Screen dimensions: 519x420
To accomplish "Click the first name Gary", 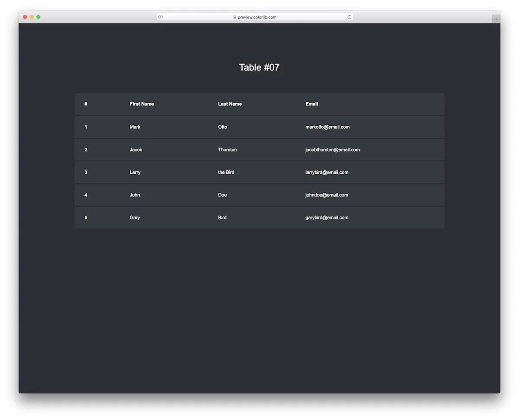I will 135,218.
